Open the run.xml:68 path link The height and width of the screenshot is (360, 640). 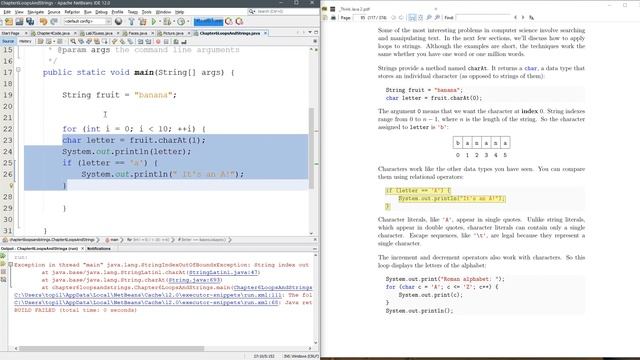tap(147, 303)
